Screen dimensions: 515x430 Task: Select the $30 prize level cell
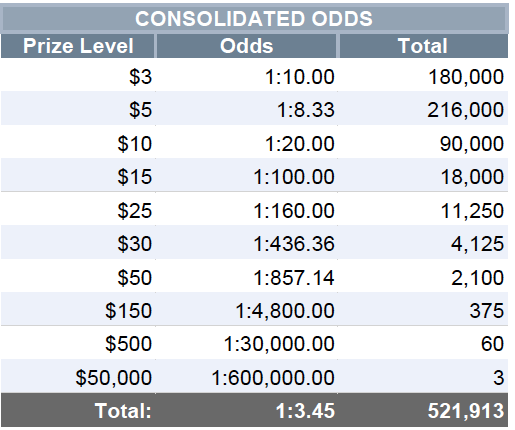click(78, 243)
